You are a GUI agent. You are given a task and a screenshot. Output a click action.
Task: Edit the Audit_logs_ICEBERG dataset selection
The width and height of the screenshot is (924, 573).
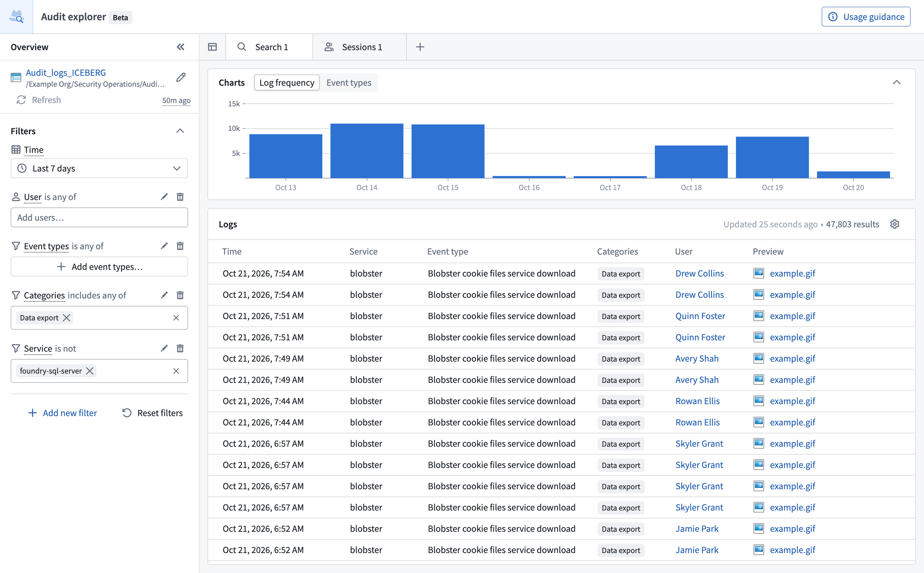point(181,77)
